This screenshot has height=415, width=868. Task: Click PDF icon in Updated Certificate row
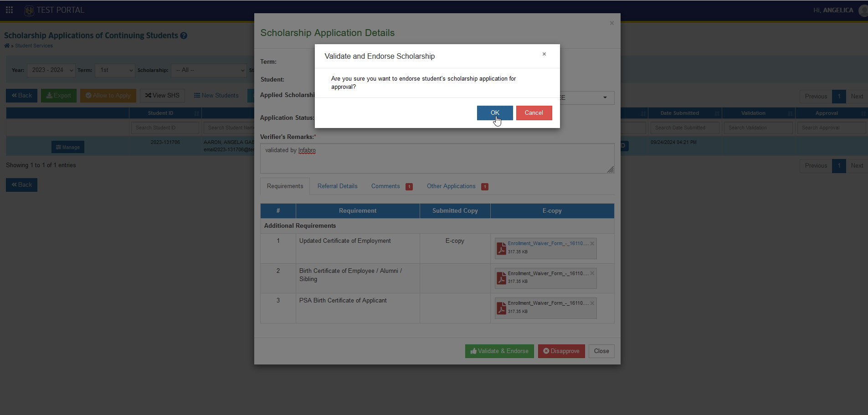(502, 248)
